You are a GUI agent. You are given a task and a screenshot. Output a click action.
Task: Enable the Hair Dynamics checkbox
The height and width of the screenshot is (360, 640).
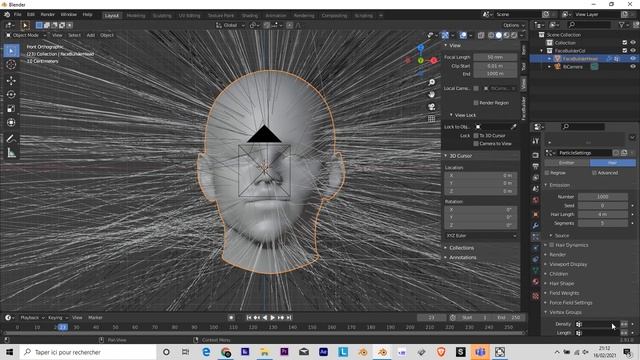[x=551, y=245]
